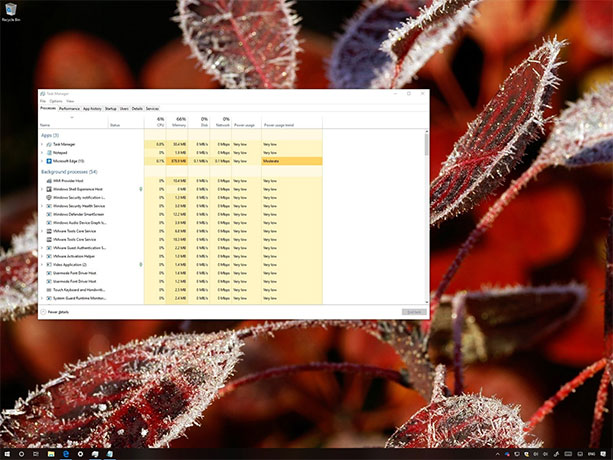Select the Touch Keyboard and Handwriting process
The width and height of the screenshot is (613, 460).
(181, 290)
